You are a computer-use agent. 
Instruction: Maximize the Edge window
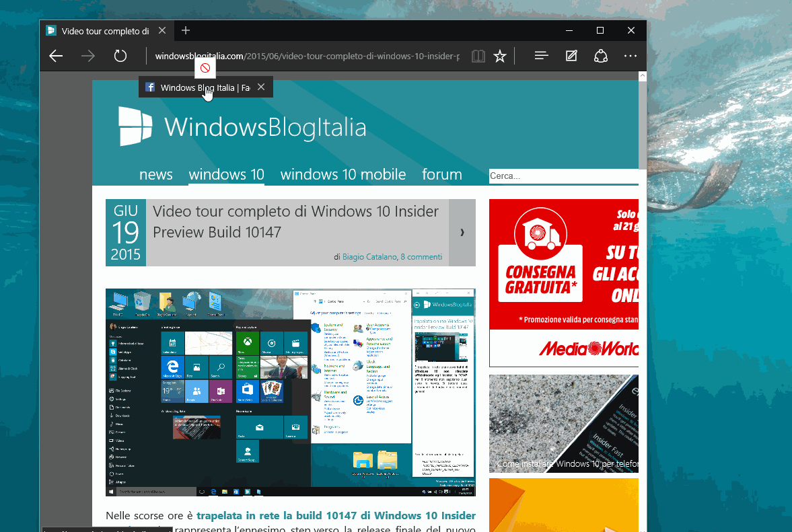600,30
